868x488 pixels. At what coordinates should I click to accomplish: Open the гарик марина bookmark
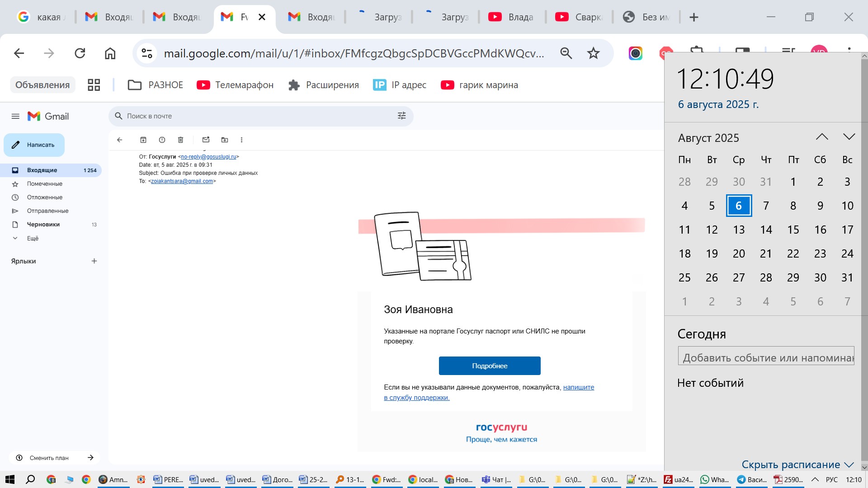(x=480, y=85)
